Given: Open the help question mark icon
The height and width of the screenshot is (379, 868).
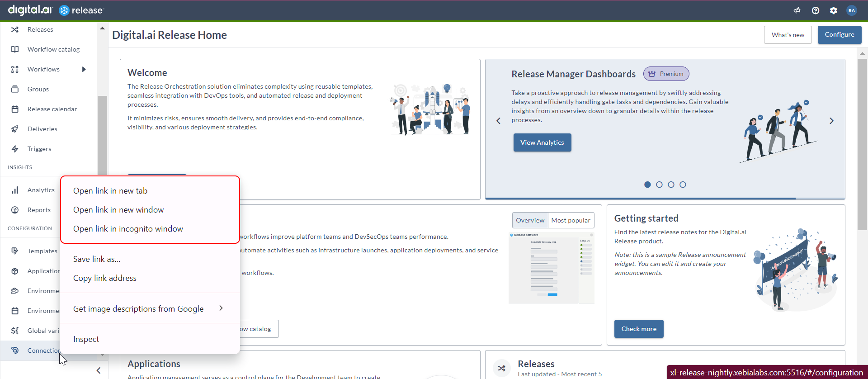Looking at the screenshot, I should tap(816, 10).
